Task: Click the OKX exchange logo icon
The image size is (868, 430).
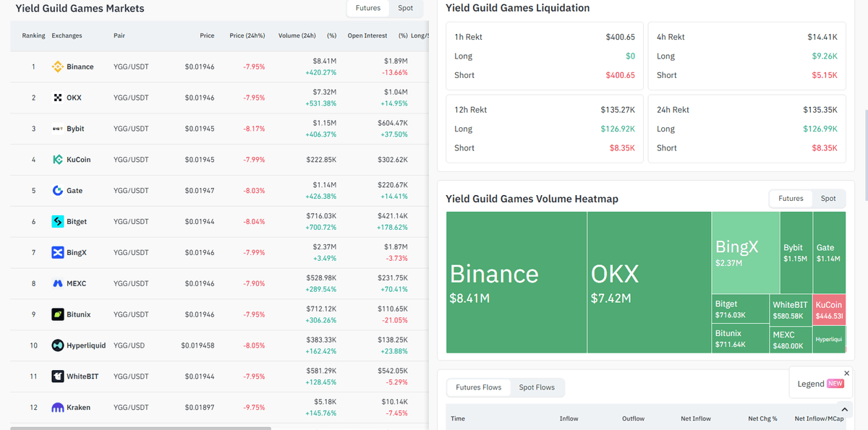Action: [58, 98]
